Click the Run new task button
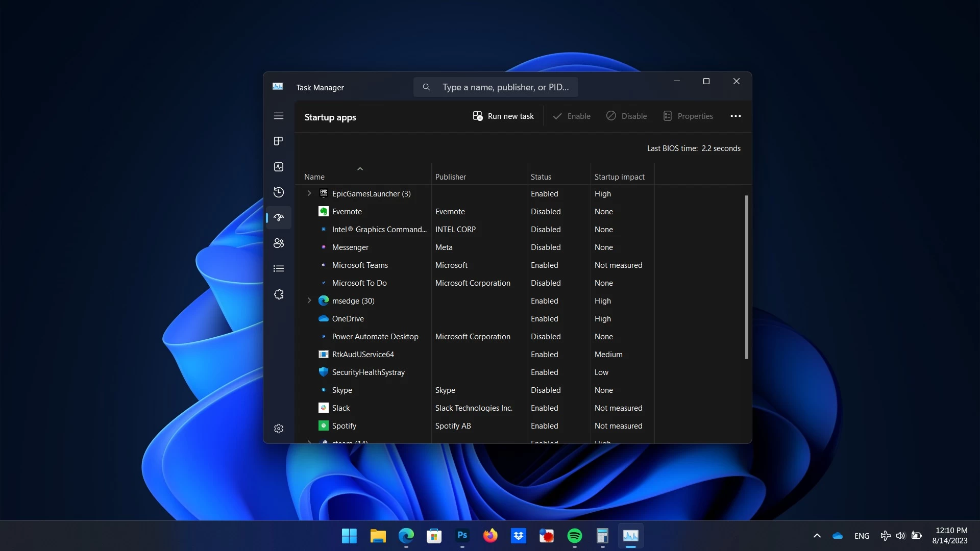Screen dimensions: 980x551 tap(503, 116)
